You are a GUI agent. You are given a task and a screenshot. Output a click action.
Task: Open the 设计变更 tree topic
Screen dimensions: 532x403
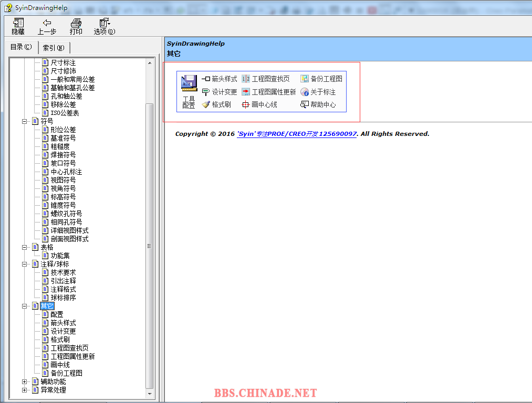coord(63,331)
